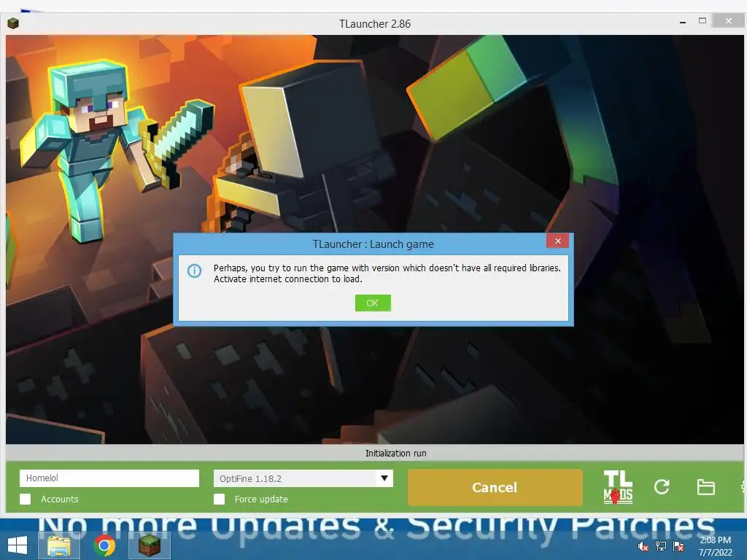This screenshot has height=560, width=747.
Task: Click the network tray icon
Action: (661, 545)
